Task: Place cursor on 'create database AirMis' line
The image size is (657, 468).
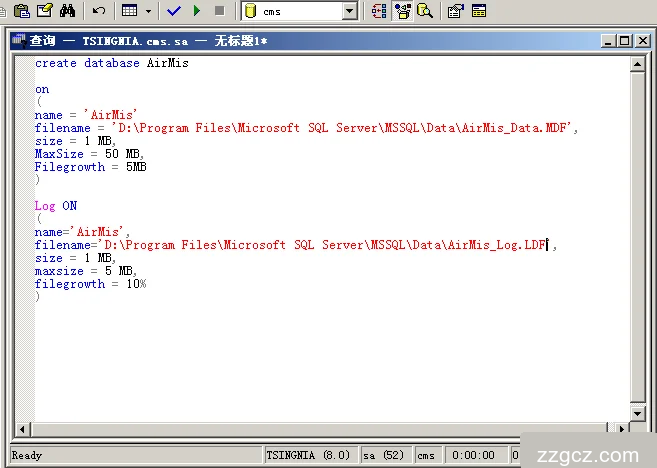Action: (x=111, y=63)
